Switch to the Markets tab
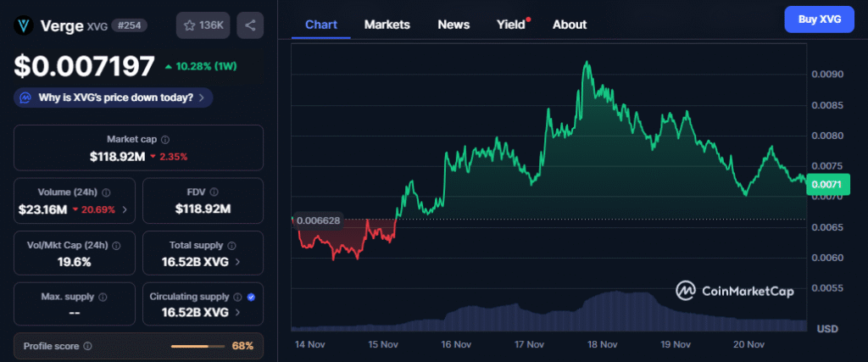868x362 pixels. pos(387,25)
